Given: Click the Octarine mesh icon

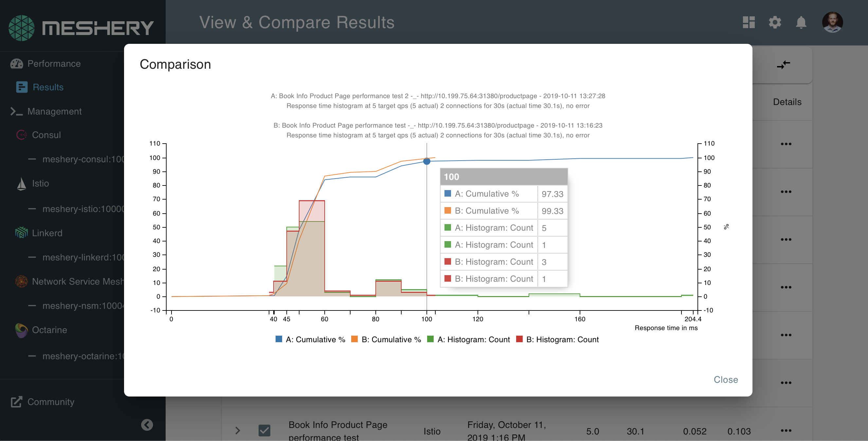Looking at the screenshot, I should (x=21, y=330).
